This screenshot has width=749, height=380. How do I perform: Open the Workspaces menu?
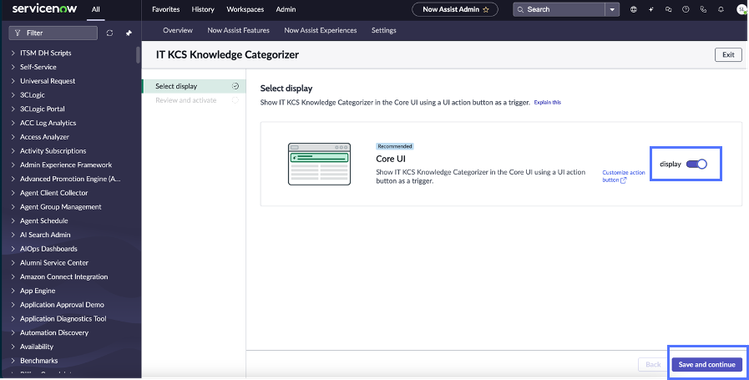click(x=245, y=10)
